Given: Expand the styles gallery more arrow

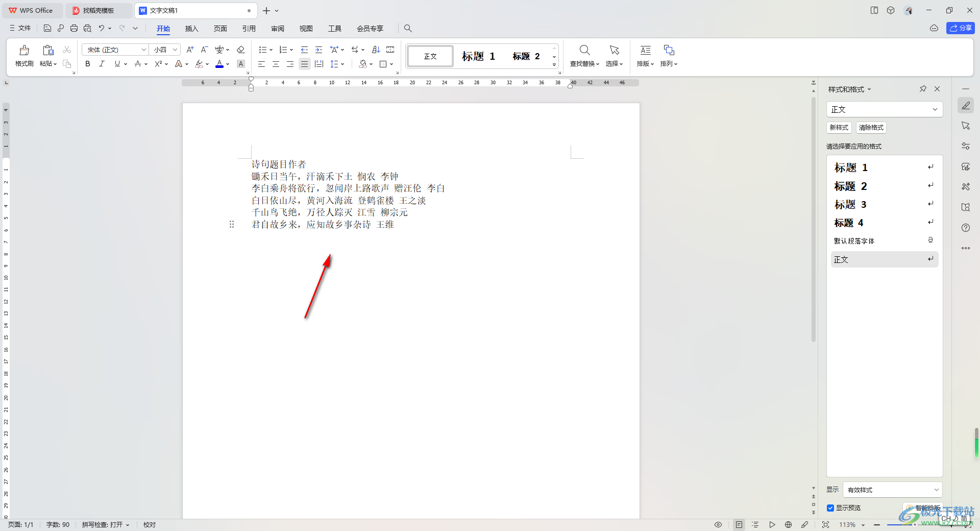Looking at the screenshot, I should tap(554, 64).
